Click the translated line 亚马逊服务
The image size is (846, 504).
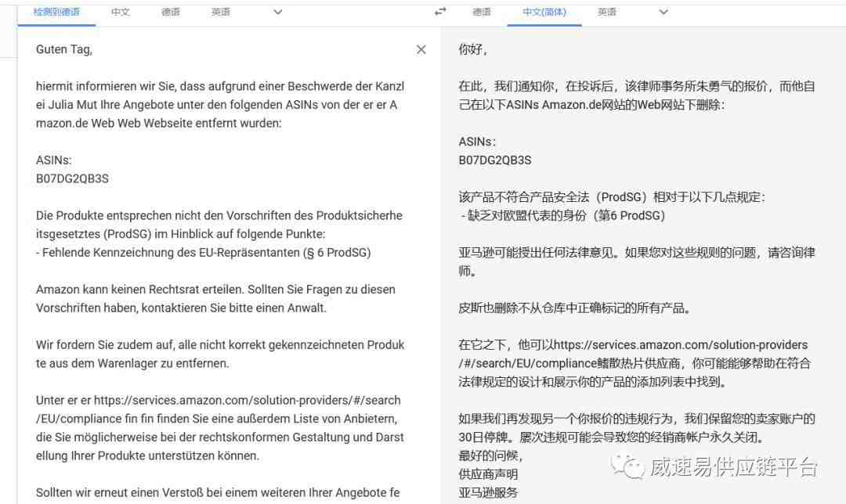(x=488, y=492)
